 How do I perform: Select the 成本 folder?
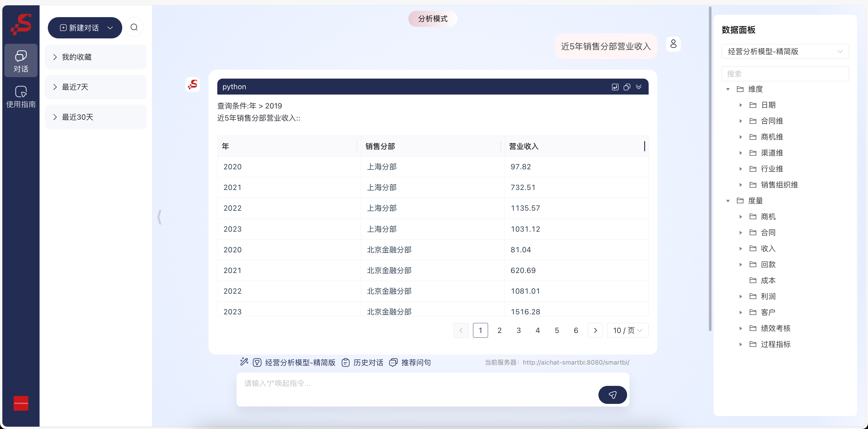coord(763,280)
